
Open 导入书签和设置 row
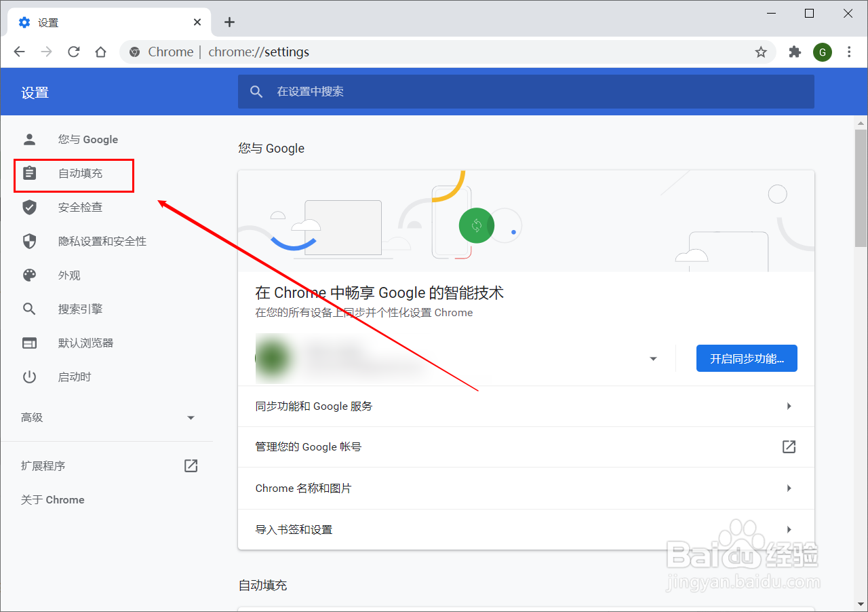pyautogui.click(x=526, y=530)
